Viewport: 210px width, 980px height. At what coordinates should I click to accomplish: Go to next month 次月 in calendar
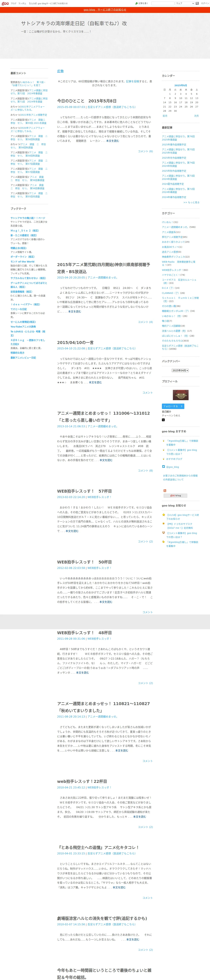[196, 116]
